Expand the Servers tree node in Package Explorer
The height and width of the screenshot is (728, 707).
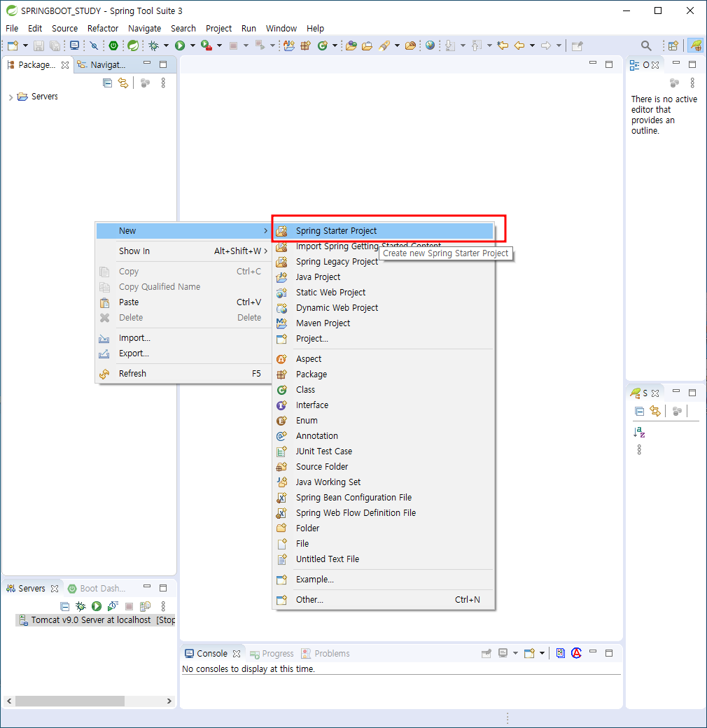[10, 97]
